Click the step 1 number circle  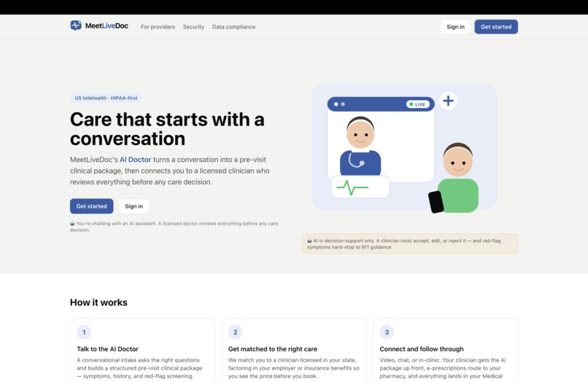(84, 332)
